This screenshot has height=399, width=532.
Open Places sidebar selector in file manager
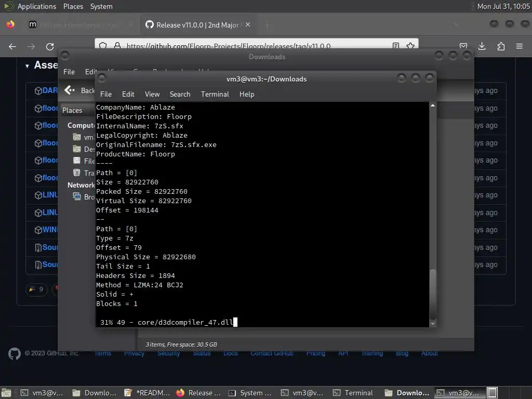78,110
